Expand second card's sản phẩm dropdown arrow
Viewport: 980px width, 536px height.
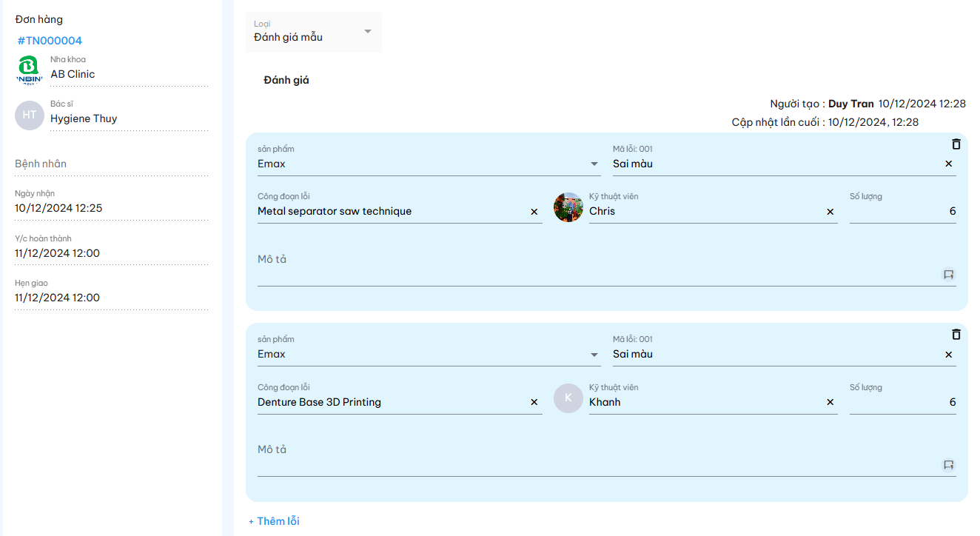[594, 355]
